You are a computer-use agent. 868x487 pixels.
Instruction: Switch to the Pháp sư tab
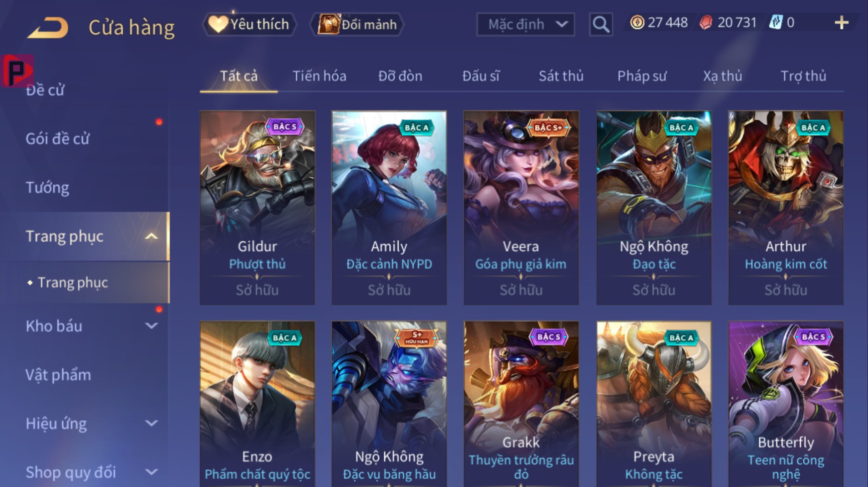(642, 76)
